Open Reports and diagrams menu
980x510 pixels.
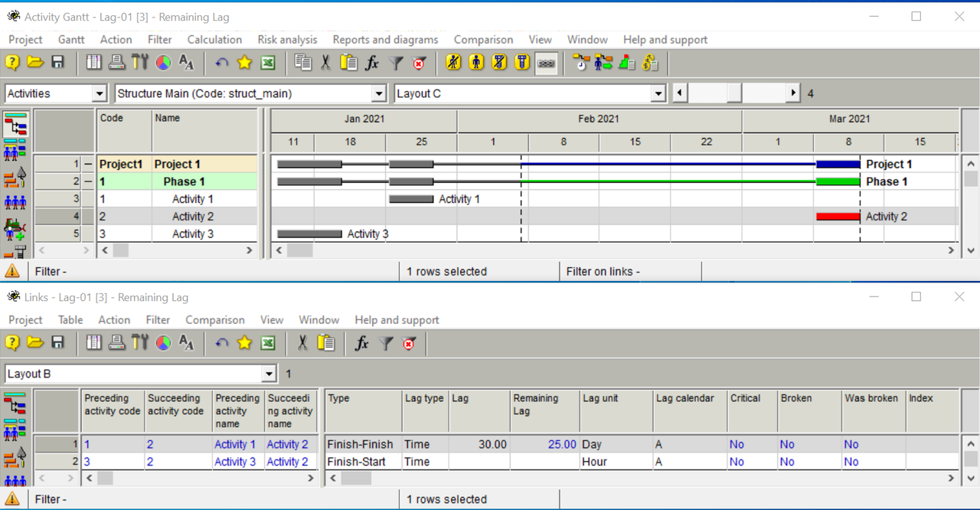385,40
